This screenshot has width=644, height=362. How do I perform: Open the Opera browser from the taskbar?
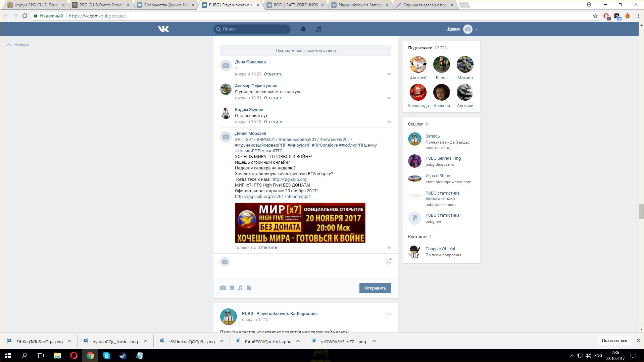click(x=73, y=356)
